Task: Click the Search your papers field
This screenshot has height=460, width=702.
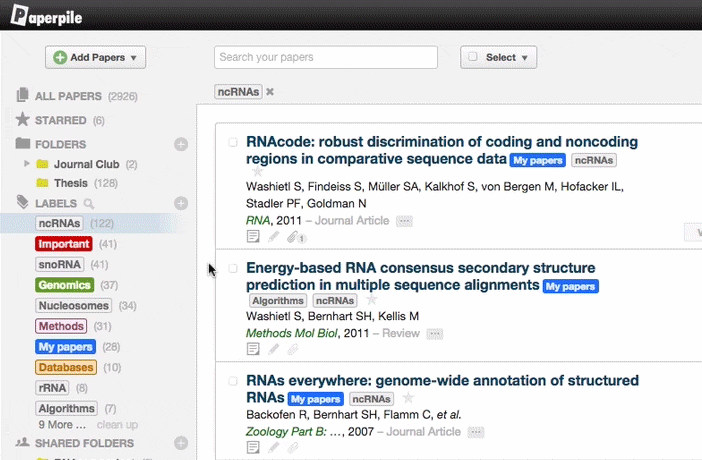Action: pyautogui.click(x=326, y=57)
